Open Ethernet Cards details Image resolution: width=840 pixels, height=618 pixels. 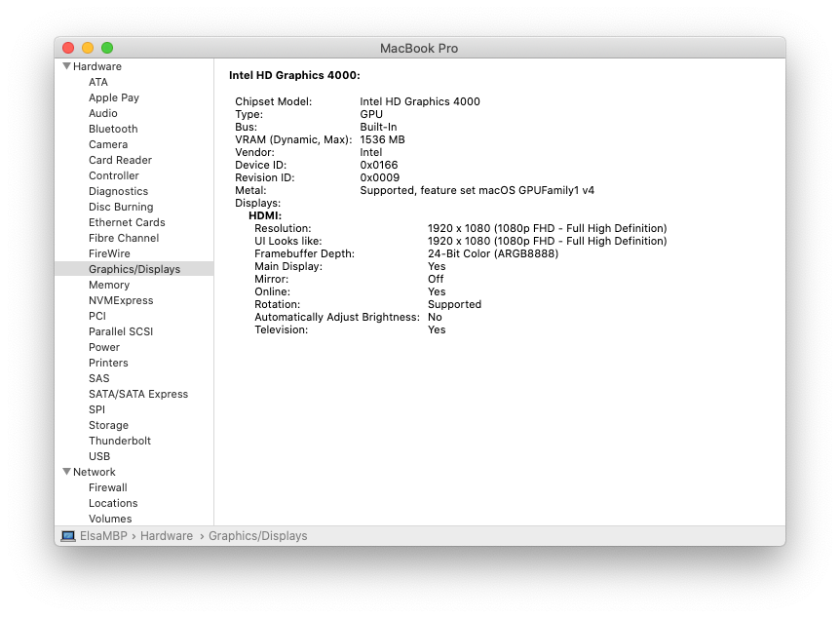click(127, 222)
